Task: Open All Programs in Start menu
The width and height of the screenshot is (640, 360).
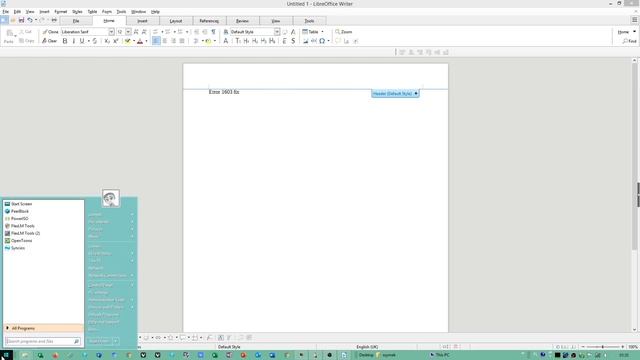Action: click(43, 328)
